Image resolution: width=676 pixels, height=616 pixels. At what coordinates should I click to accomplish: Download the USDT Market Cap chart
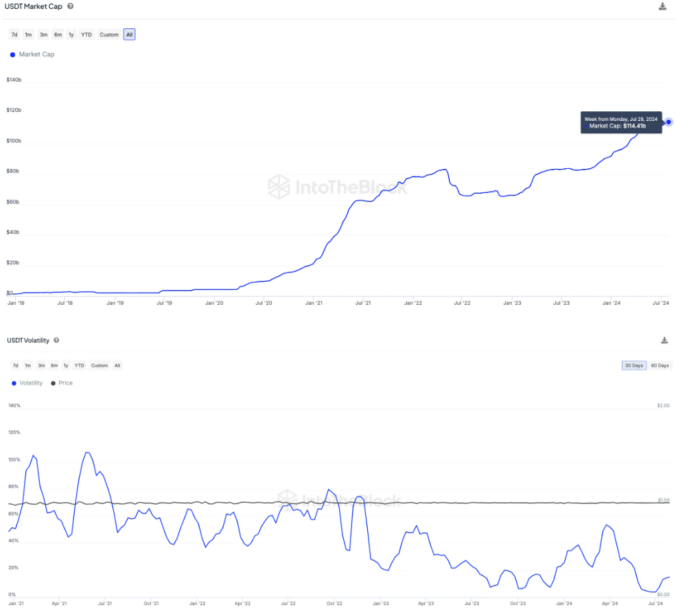point(662,6)
